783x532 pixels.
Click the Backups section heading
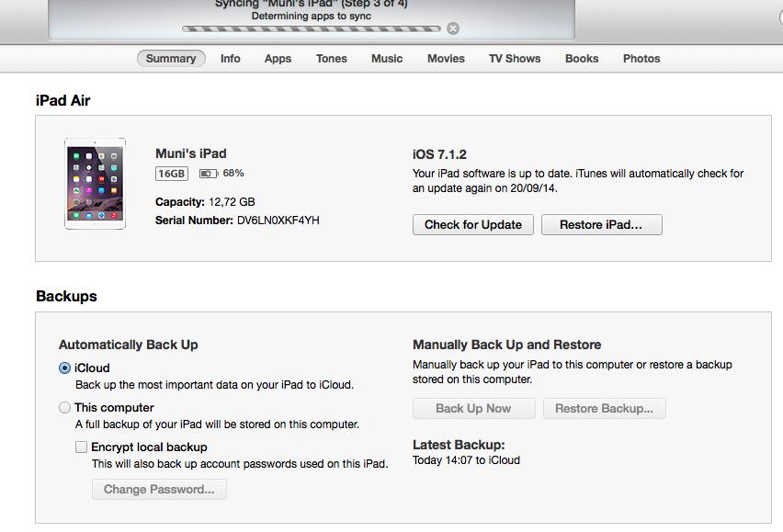66,296
